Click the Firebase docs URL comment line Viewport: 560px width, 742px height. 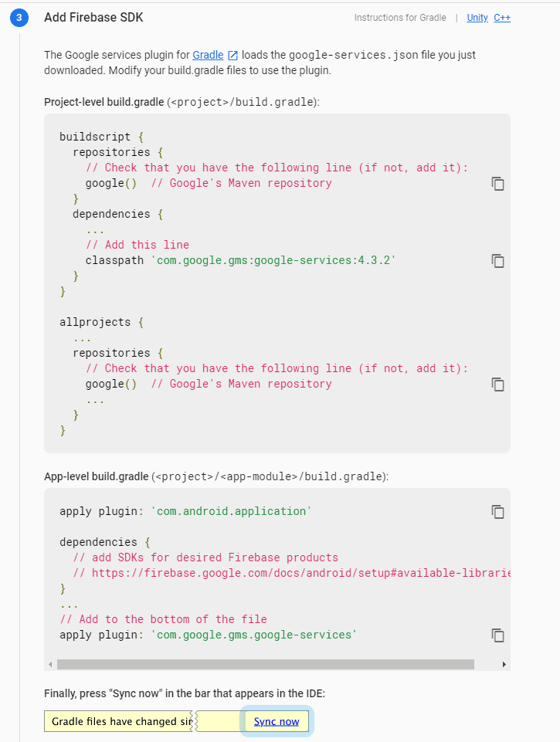(x=292, y=573)
